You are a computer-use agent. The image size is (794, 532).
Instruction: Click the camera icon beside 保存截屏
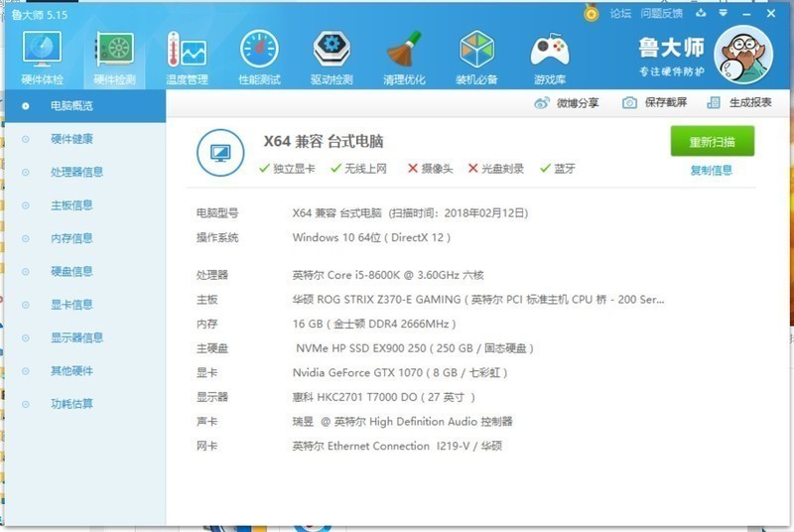[x=629, y=103]
